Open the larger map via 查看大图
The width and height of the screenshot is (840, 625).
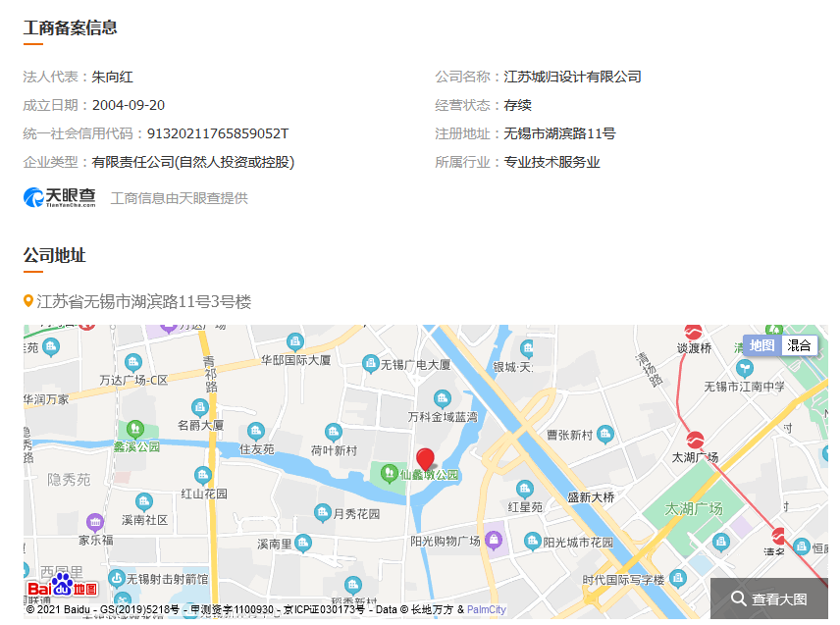(x=769, y=599)
